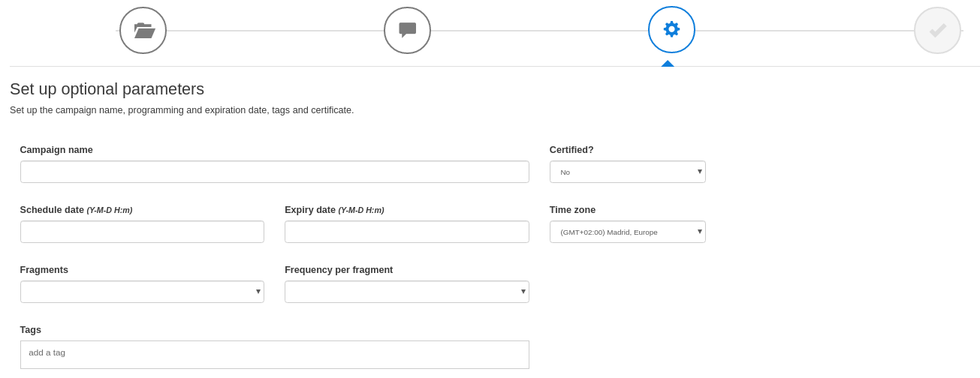Click the Schedule date input box
Image resolution: width=980 pixels, height=378 pixels.
click(x=142, y=232)
